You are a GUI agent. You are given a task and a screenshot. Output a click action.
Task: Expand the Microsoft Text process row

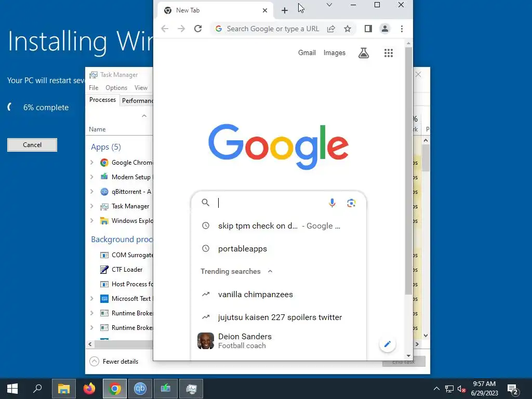point(91,299)
